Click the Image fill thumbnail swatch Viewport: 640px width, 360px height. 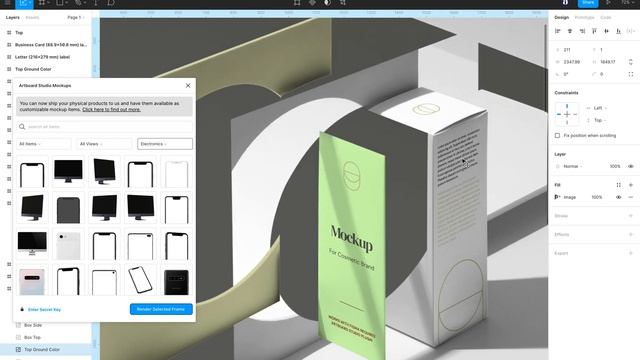pos(558,197)
